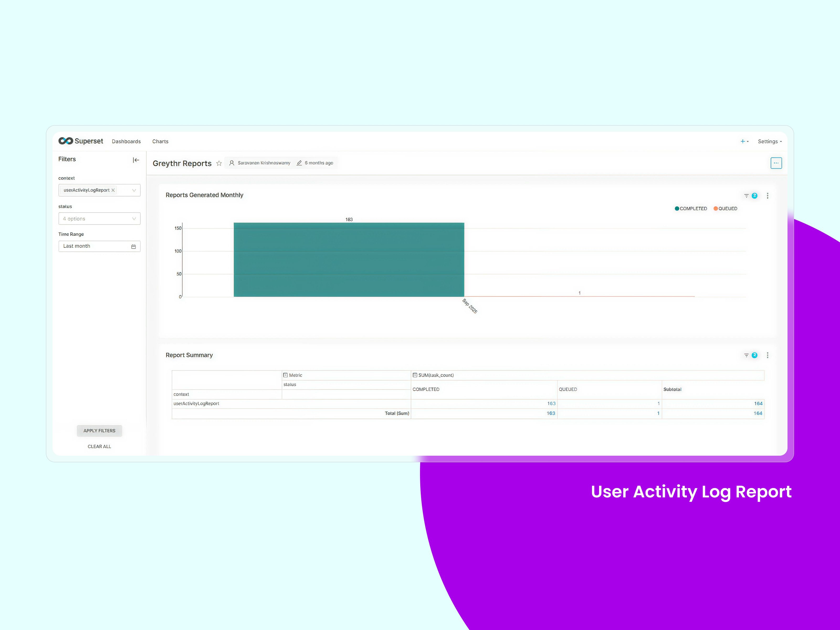Click the filter indicator on Report Summary
The height and width of the screenshot is (630, 840).
click(750, 355)
